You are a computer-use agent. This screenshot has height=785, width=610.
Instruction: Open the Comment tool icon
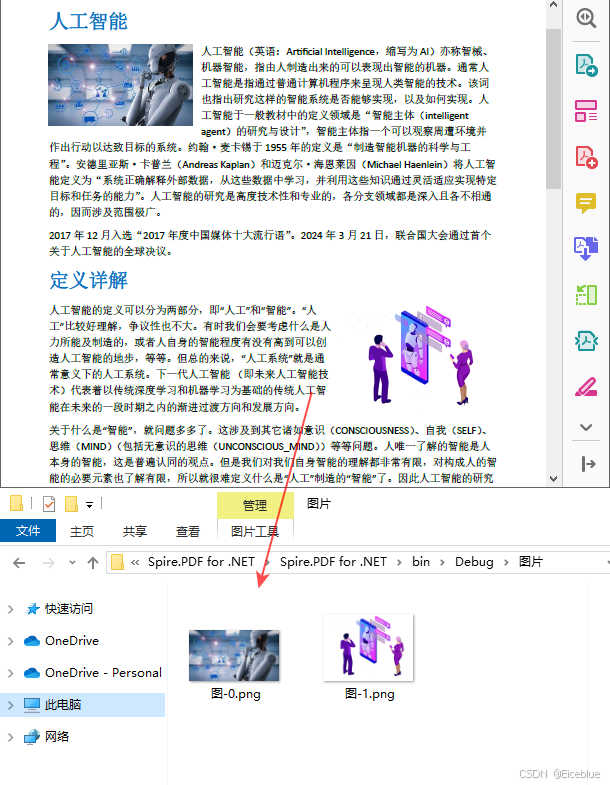point(585,203)
